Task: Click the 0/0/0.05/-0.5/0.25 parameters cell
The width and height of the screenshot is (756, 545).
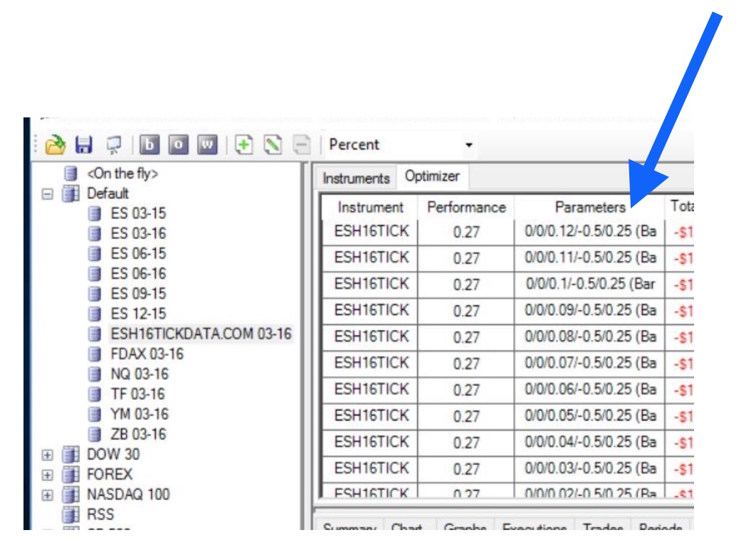Action: 589,416
